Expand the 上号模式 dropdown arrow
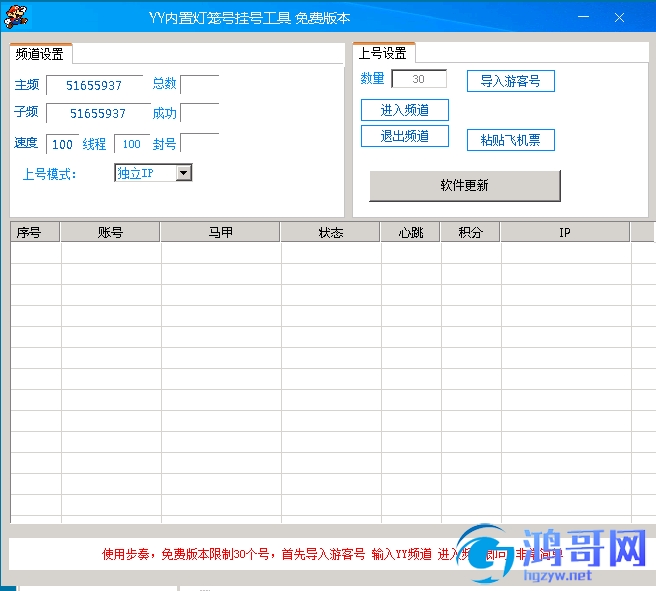This screenshot has width=656, height=591. 184,173
